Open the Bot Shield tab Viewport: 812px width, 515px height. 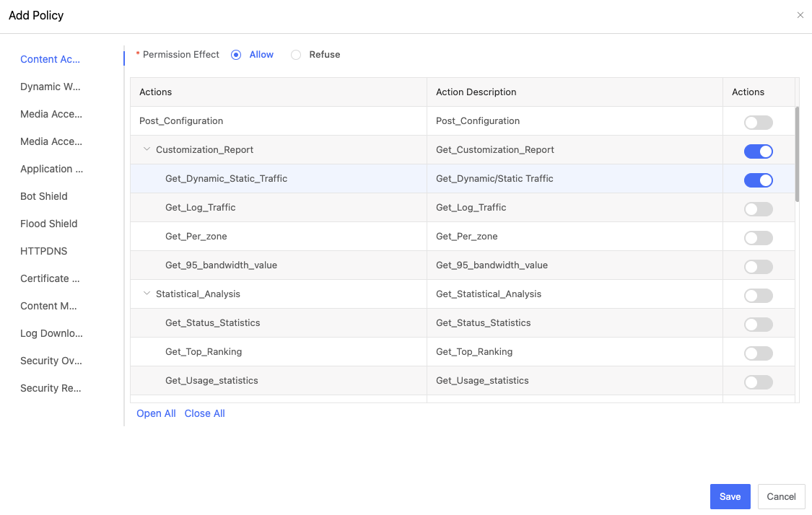pos(44,196)
